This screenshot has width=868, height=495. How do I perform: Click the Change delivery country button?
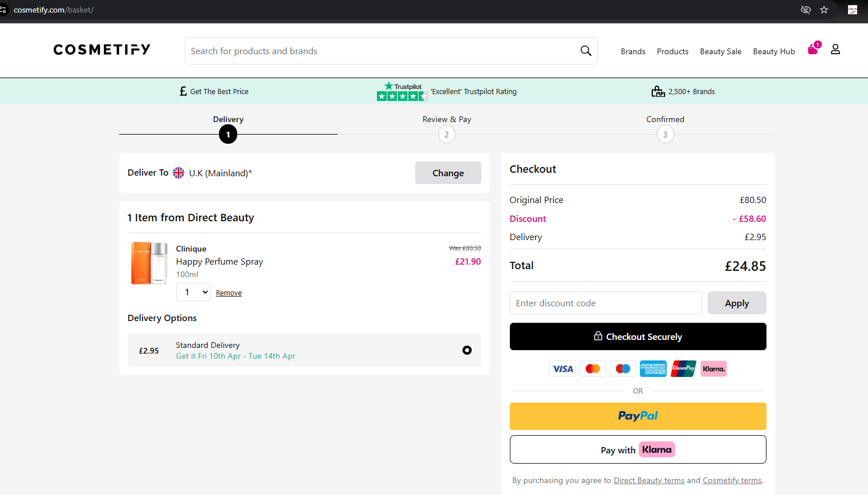(x=448, y=173)
